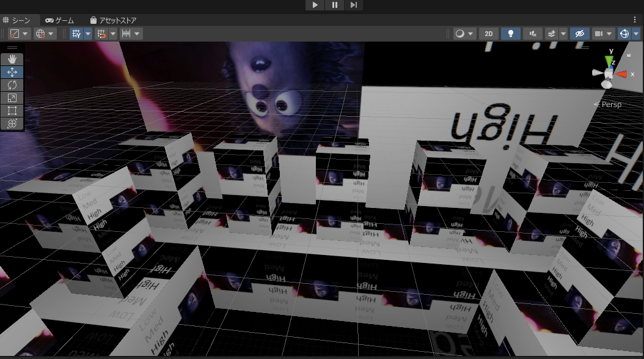Viewport: 644px width, 359px height.
Task: Click the red X axis cone
Action: coord(621,74)
